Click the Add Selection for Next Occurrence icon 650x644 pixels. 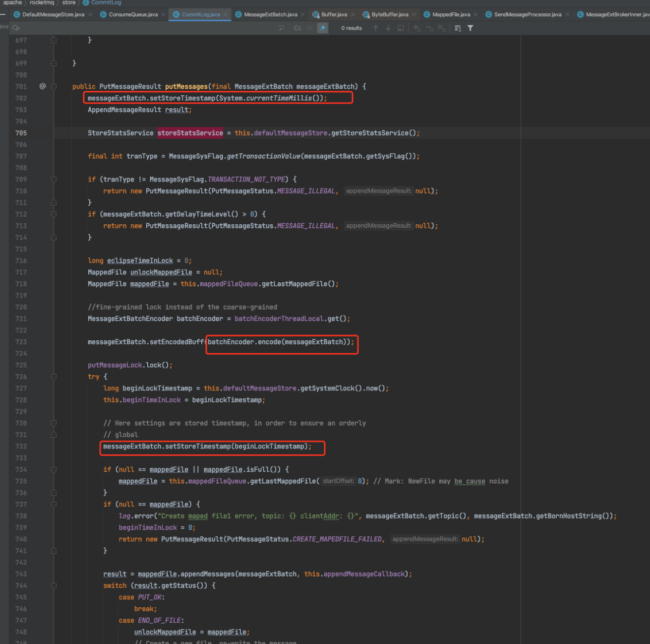pyautogui.click(x=417, y=28)
